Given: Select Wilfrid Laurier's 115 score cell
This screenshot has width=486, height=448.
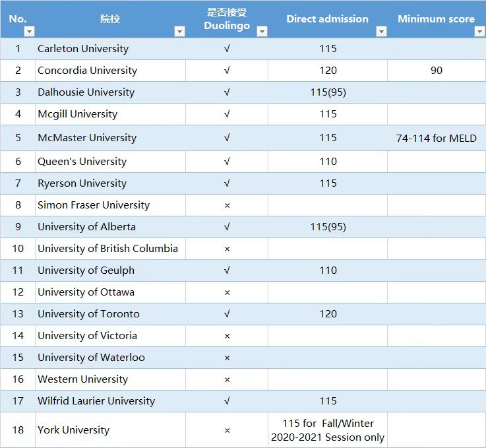Looking at the screenshot, I should click(x=328, y=401).
